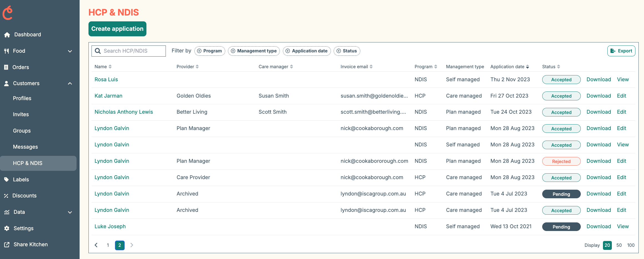The image size is (644, 259).
Task: Sort by Invoice email column arrows
Action: 371,67
